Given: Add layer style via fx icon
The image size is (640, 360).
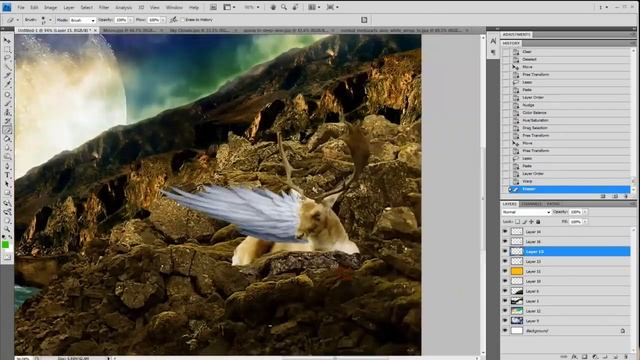Looking at the screenshot, I should pos(574,357).
